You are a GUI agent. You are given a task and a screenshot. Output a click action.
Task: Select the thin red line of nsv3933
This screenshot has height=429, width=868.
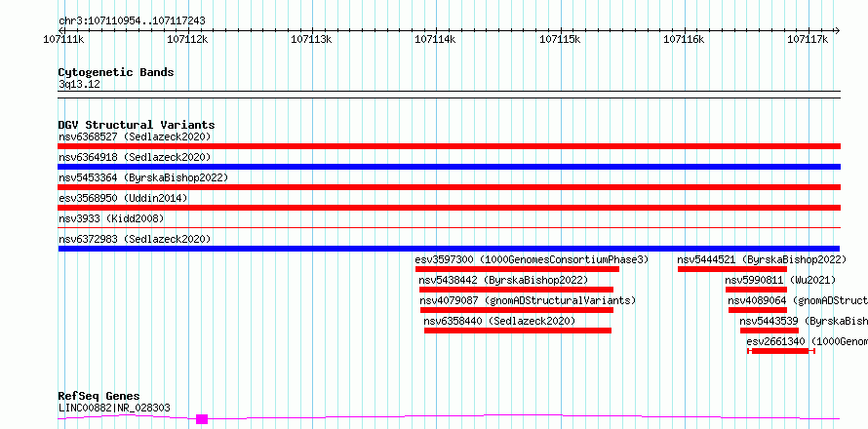pos(449,227)
